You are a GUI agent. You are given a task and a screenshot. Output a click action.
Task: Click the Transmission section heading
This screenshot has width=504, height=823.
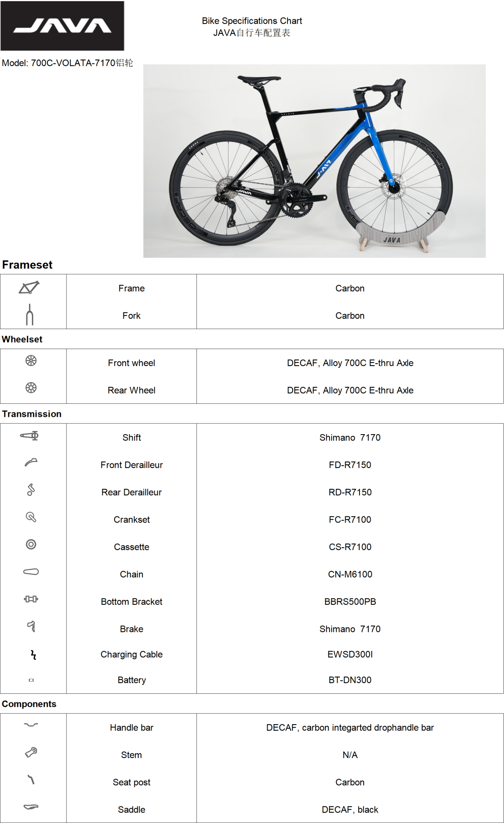pos(32,414)
